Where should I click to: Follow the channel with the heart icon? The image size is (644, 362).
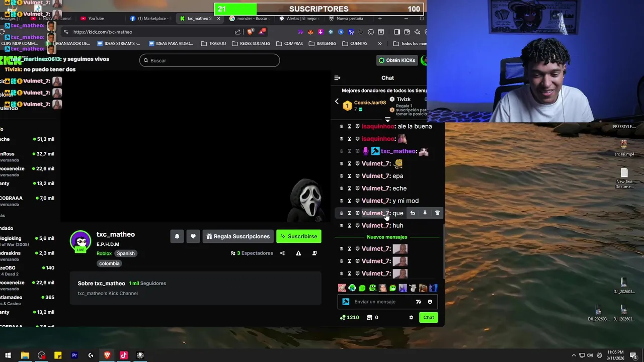pos(193,236)
